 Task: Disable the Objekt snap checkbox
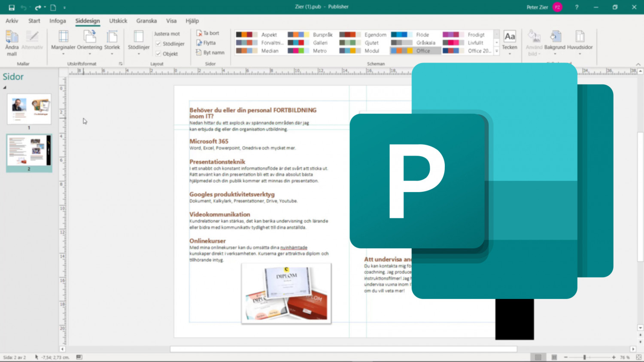(158, 53)
